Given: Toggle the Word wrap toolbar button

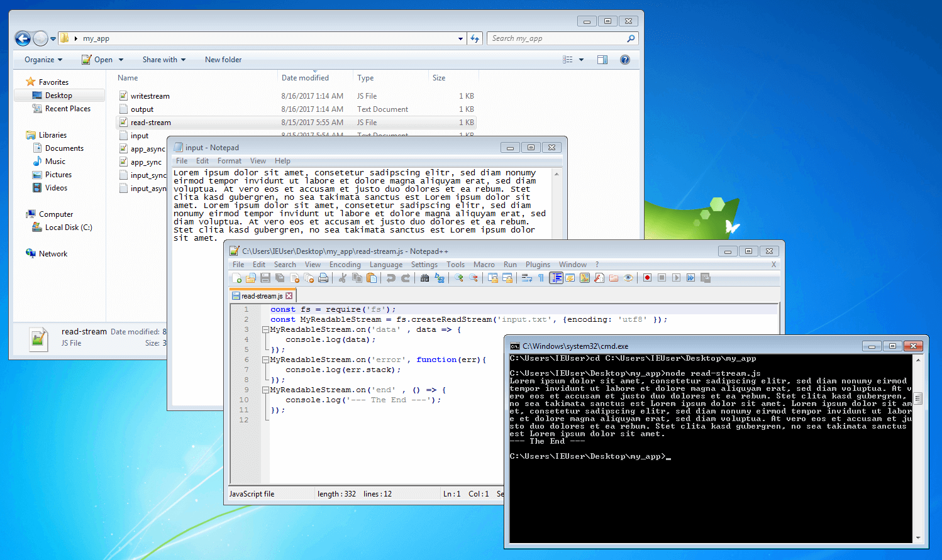Looking at the screenshot, I should pyautogui.click(x=526, y=278).
